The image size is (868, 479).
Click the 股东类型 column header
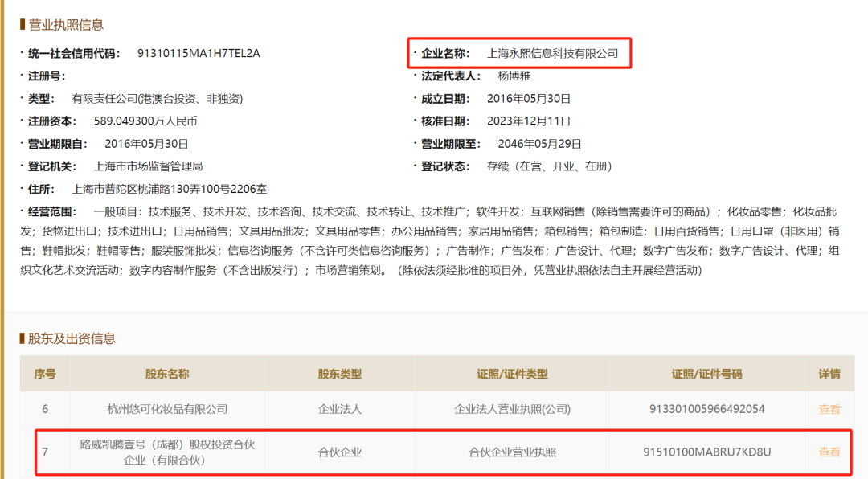[x=340, y=374]
